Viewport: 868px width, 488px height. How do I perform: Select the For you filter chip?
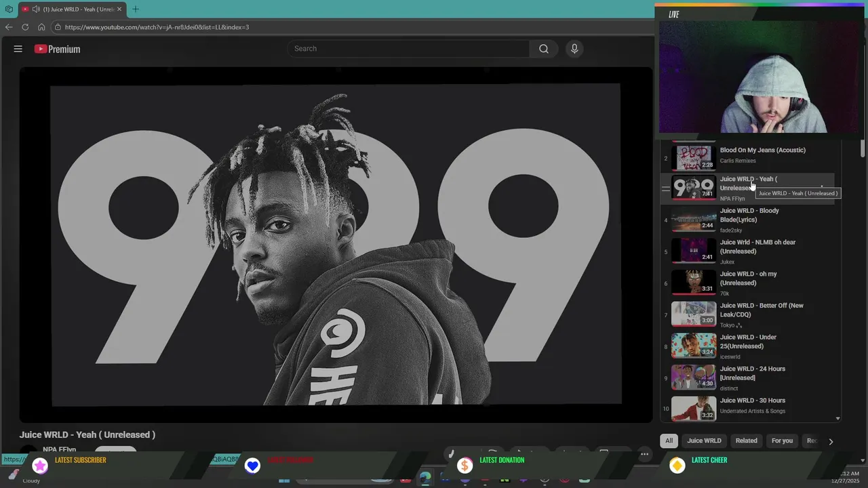point(782,441)
